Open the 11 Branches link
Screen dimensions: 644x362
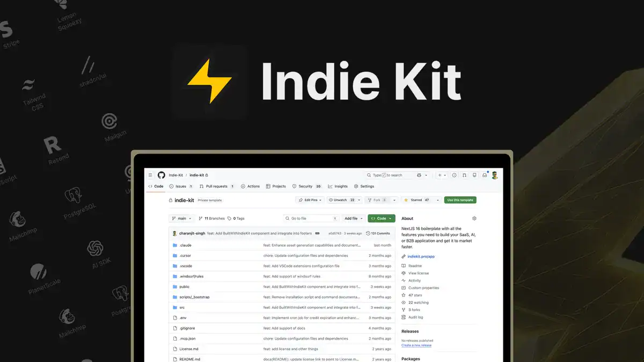(x=211, y=218)
